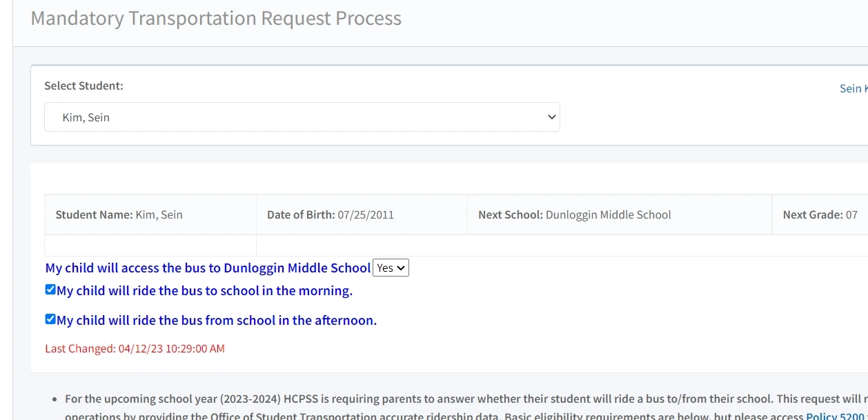Open the Policy 5200 link
Viewport: 868px width, 420px height.
836,416
